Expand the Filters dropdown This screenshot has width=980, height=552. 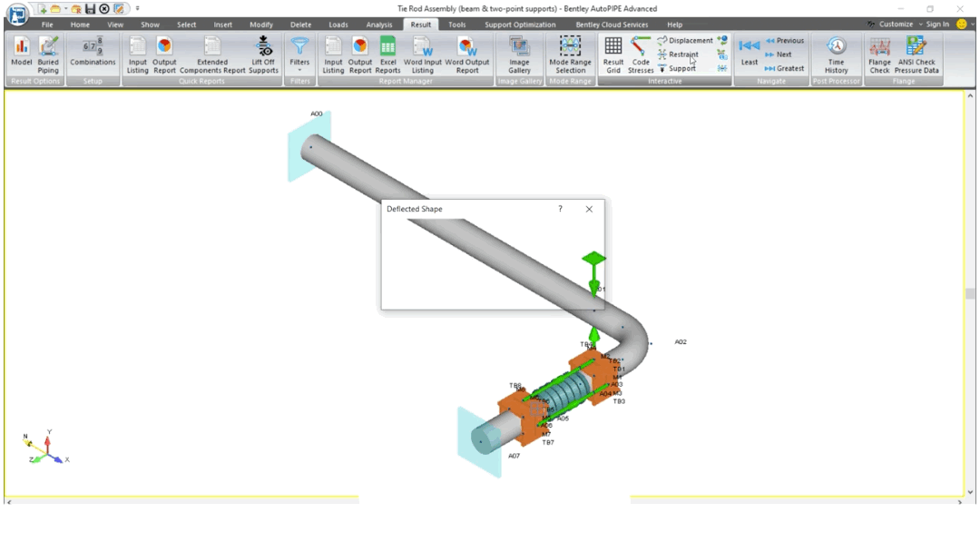(299, 54)
